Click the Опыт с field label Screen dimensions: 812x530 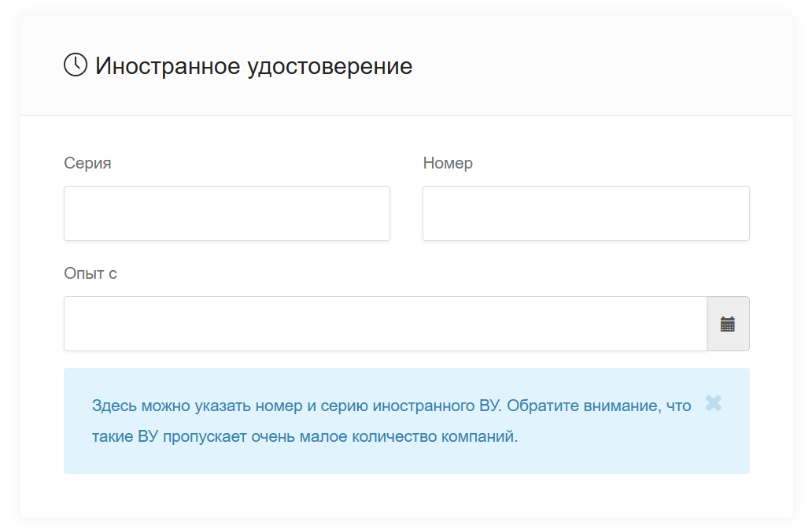[90, 273]
